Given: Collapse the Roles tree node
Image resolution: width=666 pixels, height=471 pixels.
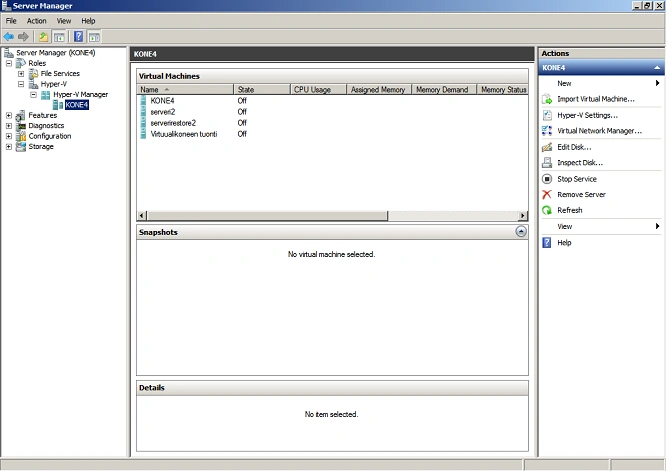Looking at the screenshot, I should coord(9,63).
